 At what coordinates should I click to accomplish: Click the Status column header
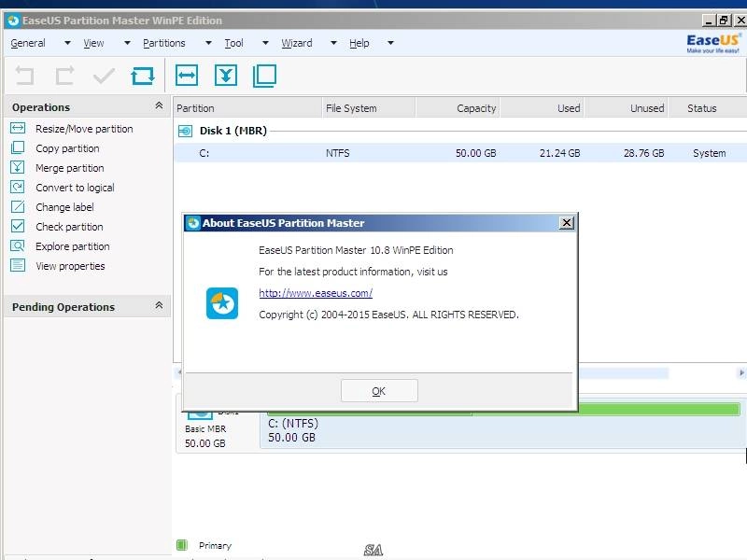(x=708, y=108)
